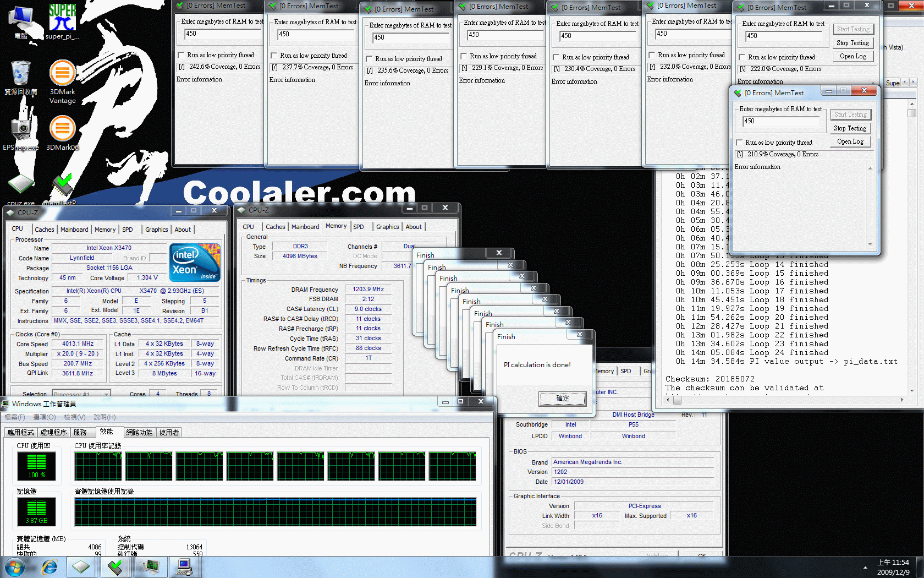Click 確定 in the PI calculation is done dialog

pos(563,399)
